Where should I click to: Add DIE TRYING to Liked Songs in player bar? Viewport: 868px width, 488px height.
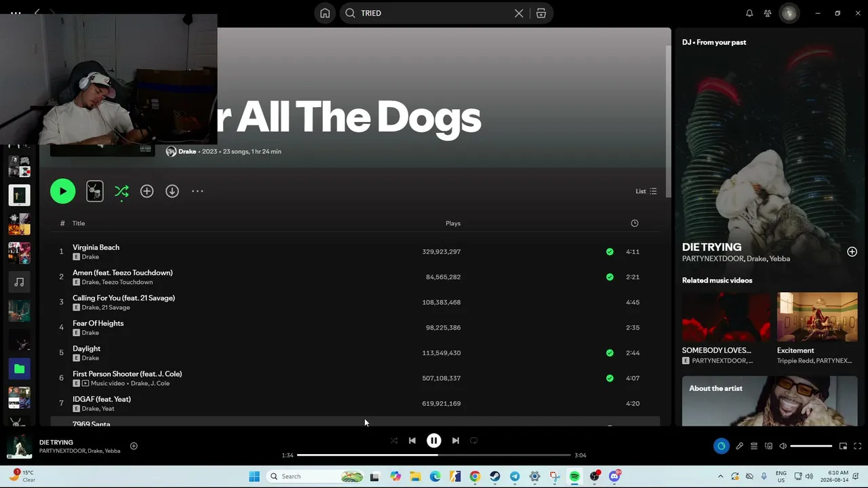134,446
